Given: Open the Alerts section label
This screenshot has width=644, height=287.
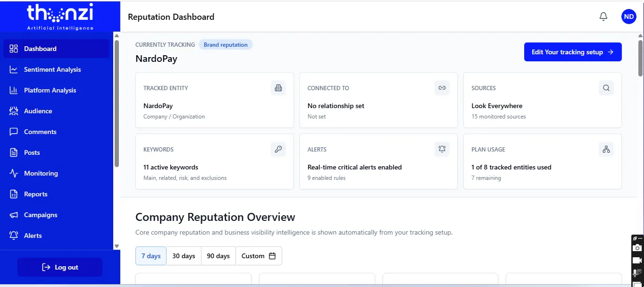Looking at the screenshot, I should point(33,236).
